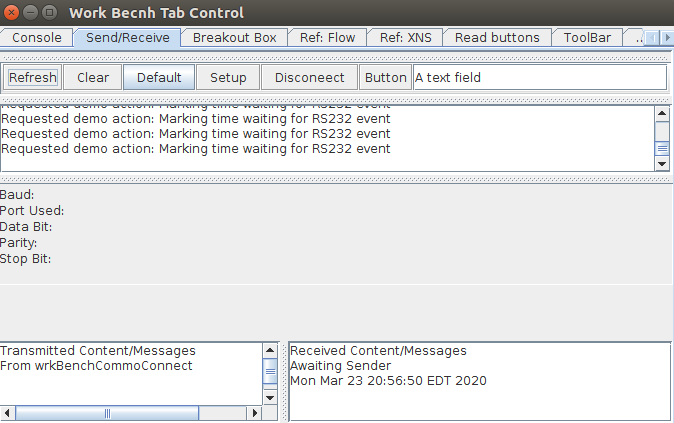The image size is (674, 423).
Task: Select the Ref: Flow tab
Action: point(327,38)
